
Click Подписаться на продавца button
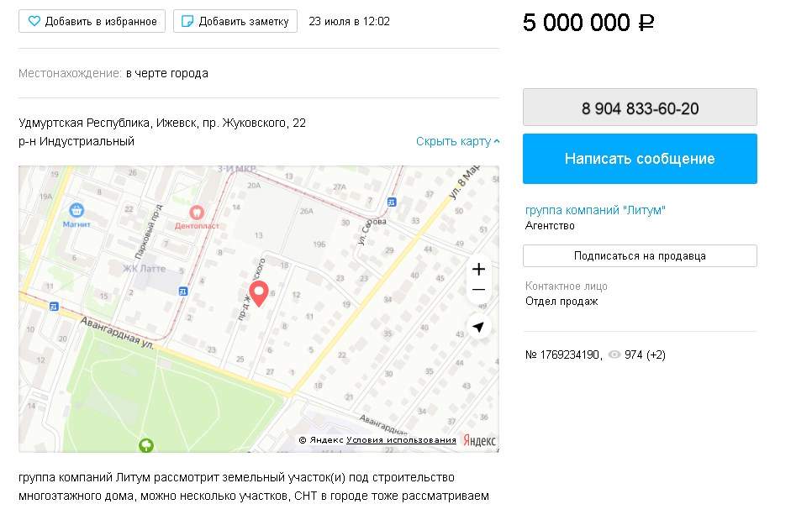pyautogui.click(x=640, y=255)
